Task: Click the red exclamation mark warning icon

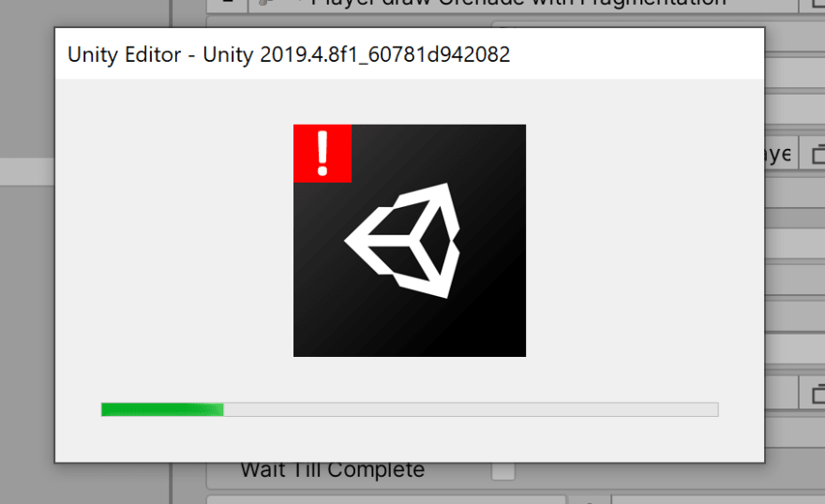Action: pyautogui.click(x=322, y=154)
